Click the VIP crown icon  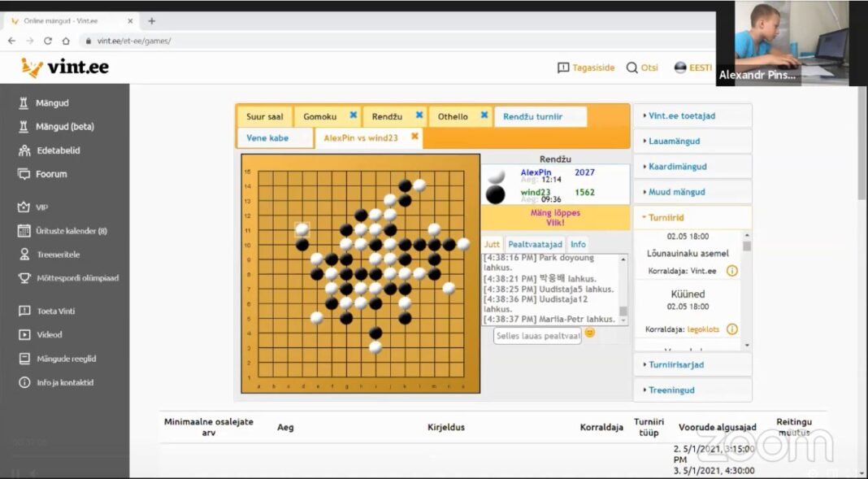coord(24,207)
